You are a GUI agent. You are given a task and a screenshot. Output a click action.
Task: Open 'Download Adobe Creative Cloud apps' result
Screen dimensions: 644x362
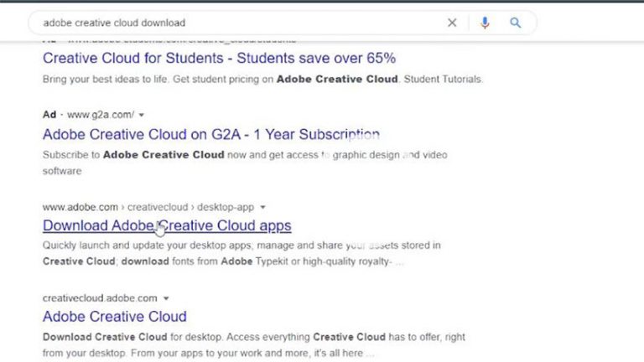[x=167, y=225]
